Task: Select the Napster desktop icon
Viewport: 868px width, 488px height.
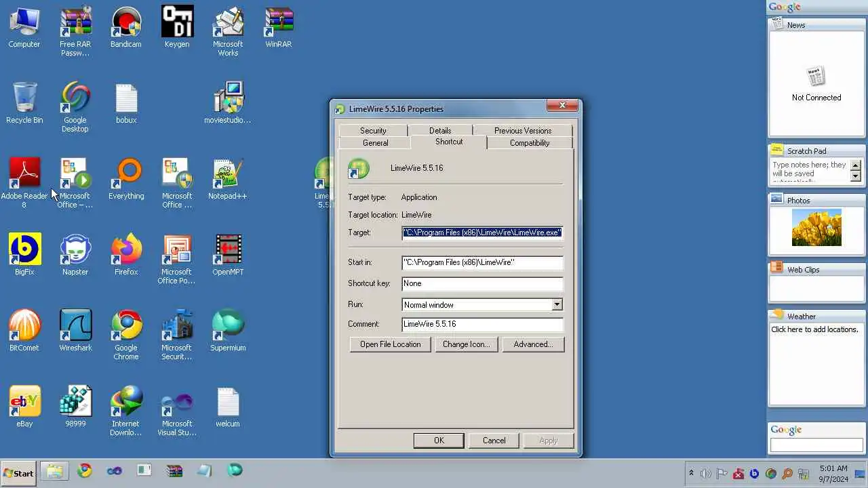Action: click(x=75, y=256)
